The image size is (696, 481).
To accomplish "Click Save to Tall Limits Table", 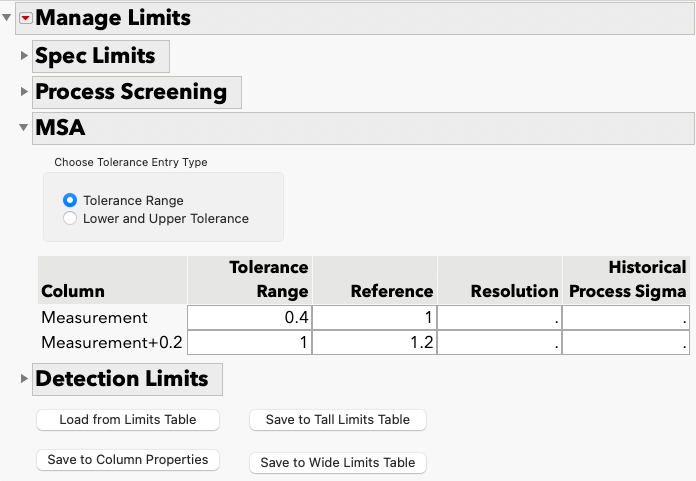I will tap(338, 420).
